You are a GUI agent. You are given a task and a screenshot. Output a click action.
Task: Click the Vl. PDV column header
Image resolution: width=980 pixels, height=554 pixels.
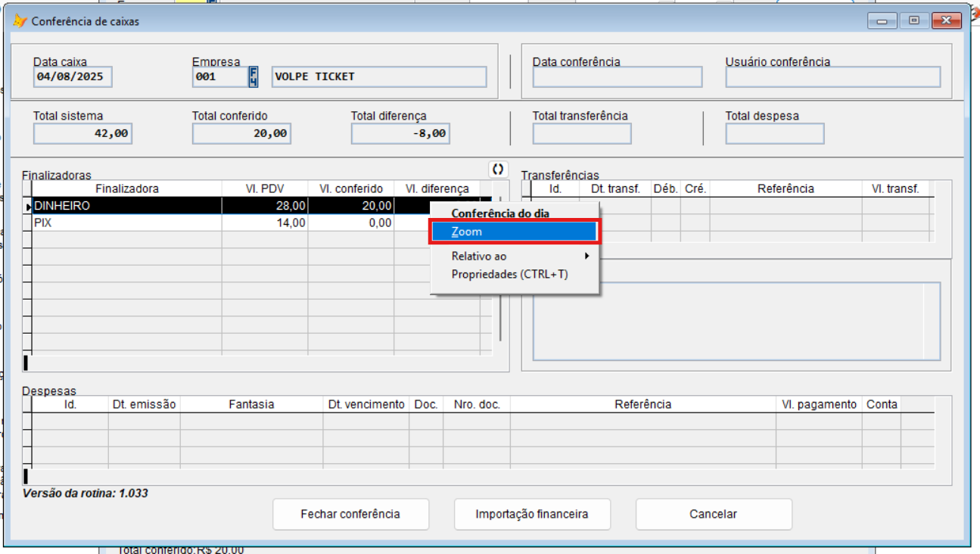[x=264, y=188]
